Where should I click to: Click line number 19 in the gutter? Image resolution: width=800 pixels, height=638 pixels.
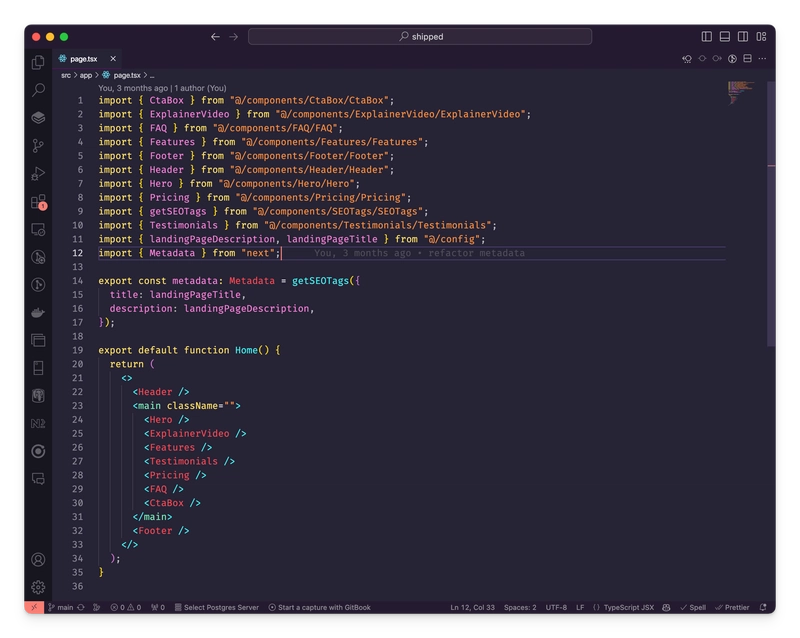coord(78,350)
